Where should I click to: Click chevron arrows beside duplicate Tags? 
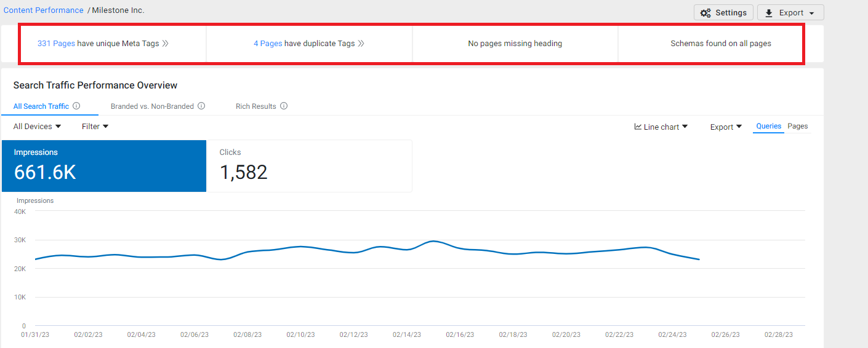pyautogui.click(x=361, y=44)
